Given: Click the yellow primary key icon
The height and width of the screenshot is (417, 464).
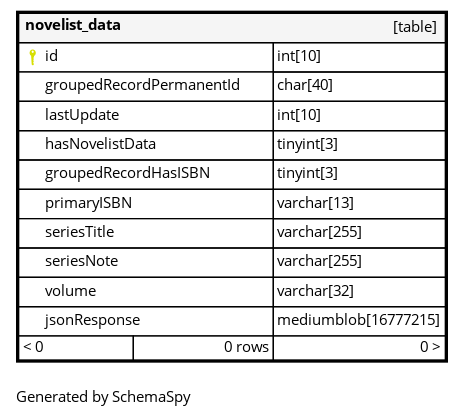Looking at the screenshot, I should [x=32, y=57].
